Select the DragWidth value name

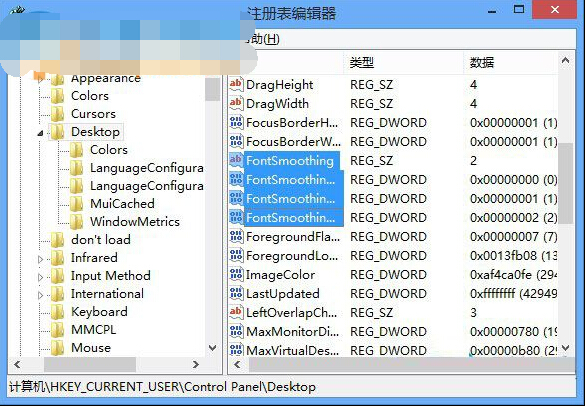(x=277, y=104)
